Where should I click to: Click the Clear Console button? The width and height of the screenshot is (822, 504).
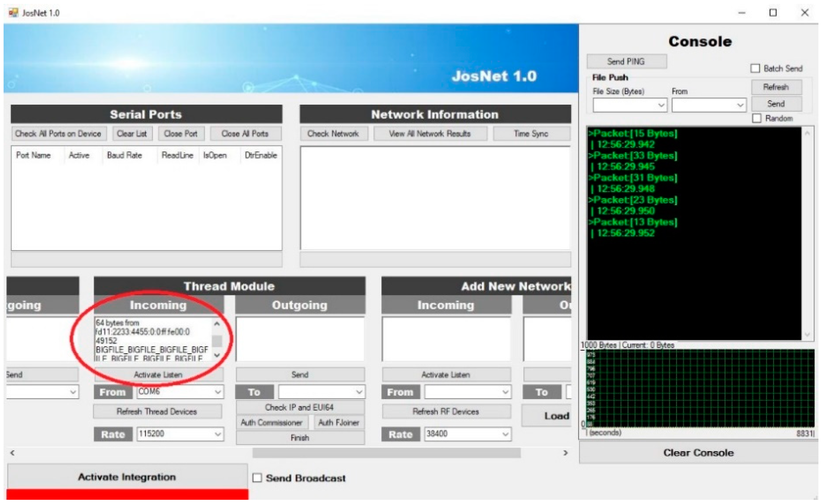pos(698,453)
